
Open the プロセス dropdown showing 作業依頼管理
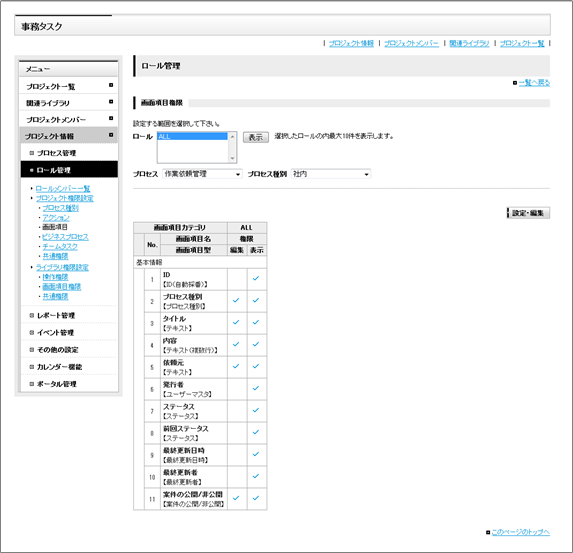[202, 174]
